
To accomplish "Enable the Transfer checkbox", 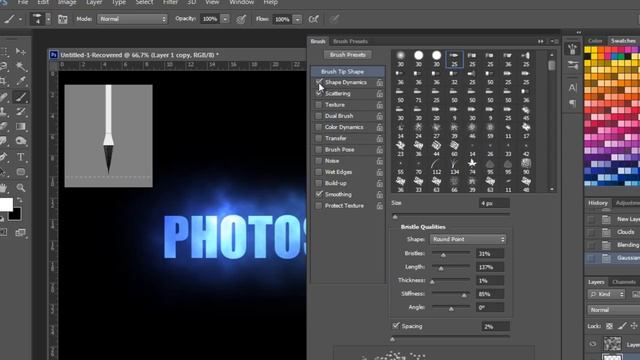I will (319, 138).
